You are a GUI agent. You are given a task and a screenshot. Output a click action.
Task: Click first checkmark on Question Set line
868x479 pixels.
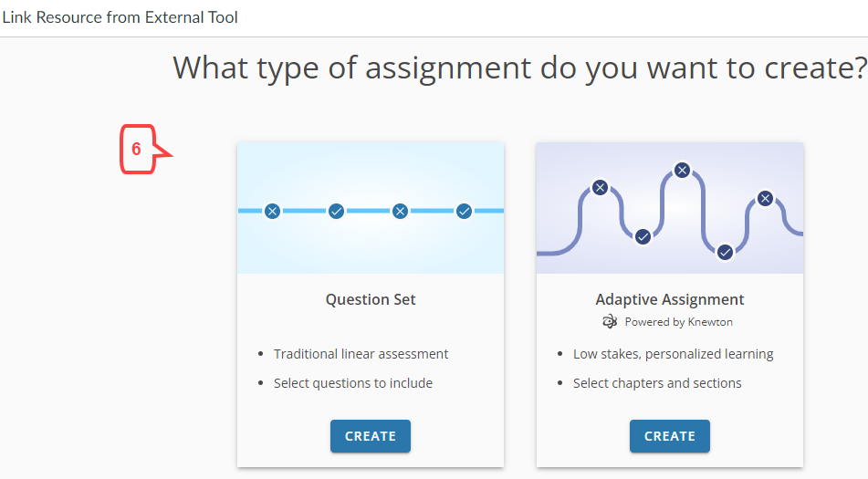coord(336,211)
